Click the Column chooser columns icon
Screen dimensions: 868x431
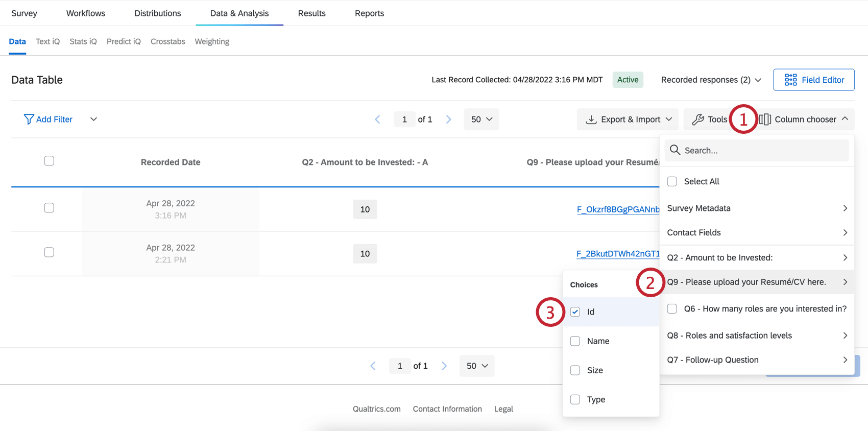click(x=765, y=119)
